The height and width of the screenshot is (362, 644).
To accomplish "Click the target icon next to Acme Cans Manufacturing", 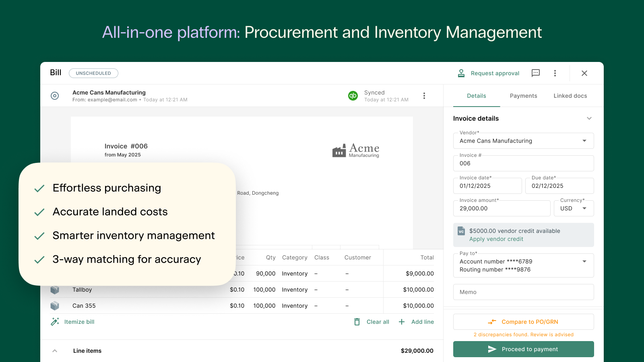I will pyautogui.click(x=55, y=96).
